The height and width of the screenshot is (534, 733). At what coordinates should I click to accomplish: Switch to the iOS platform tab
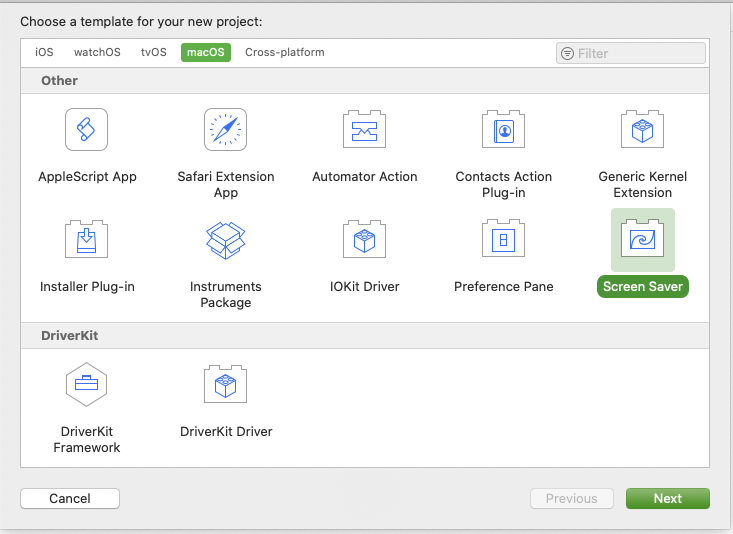tap(44, 52)
